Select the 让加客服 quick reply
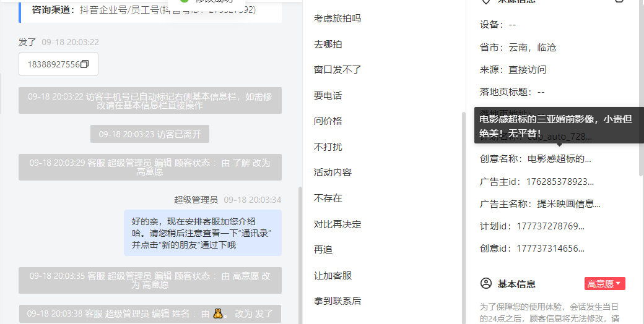 click(x=333, y=276)
